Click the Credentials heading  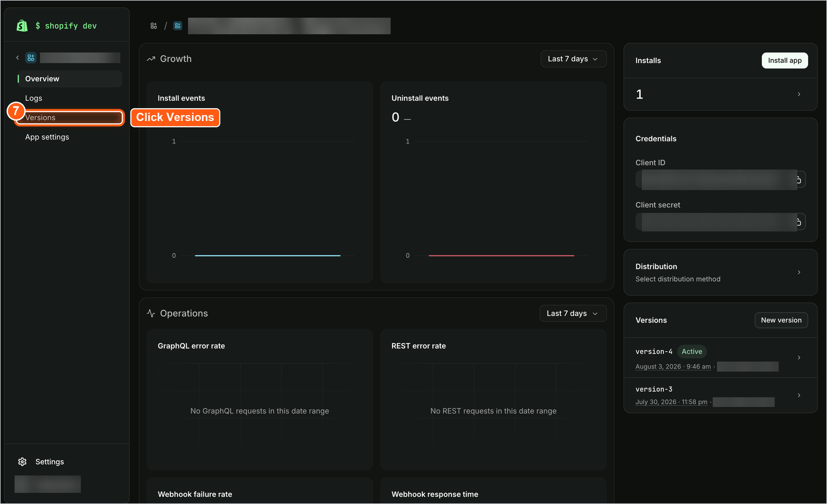[656, 139]
